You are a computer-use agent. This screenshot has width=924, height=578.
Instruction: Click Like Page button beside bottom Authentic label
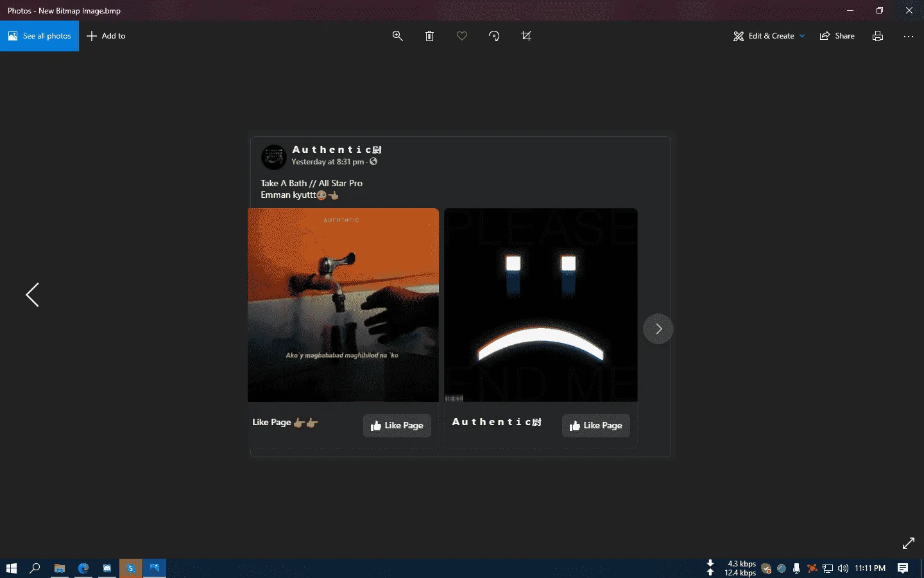596,425
